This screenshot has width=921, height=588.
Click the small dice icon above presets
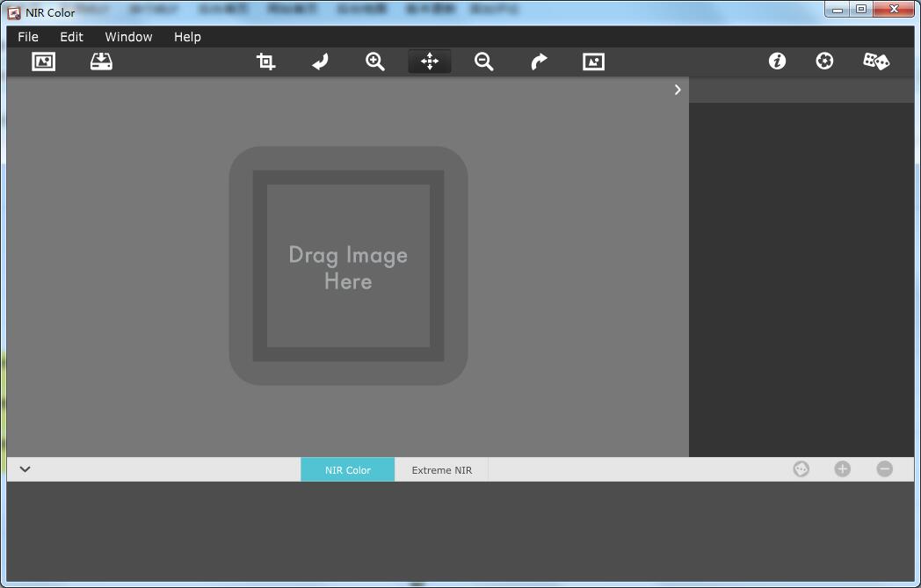pyautogui.click(x=801, y=468)
